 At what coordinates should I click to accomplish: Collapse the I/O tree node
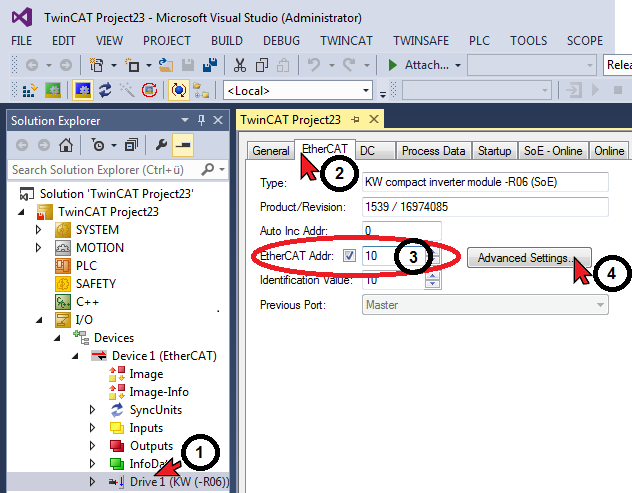coord(39,320)
